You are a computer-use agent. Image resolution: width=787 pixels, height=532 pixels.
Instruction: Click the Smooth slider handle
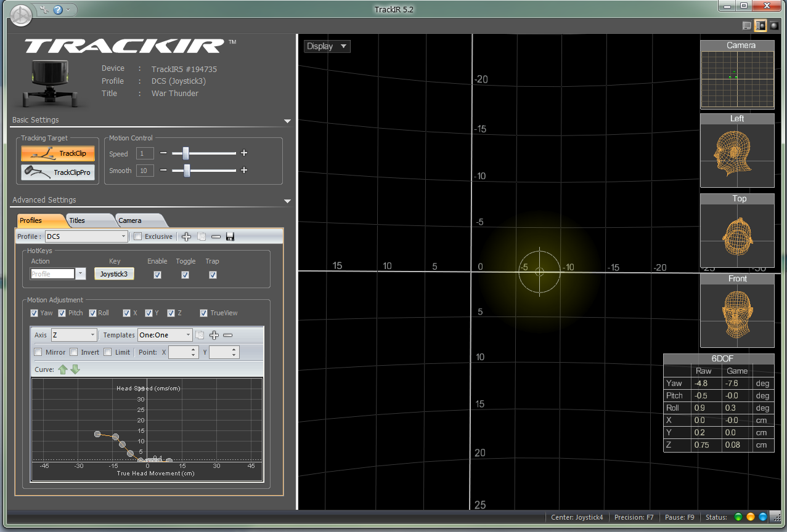point(187,170)
